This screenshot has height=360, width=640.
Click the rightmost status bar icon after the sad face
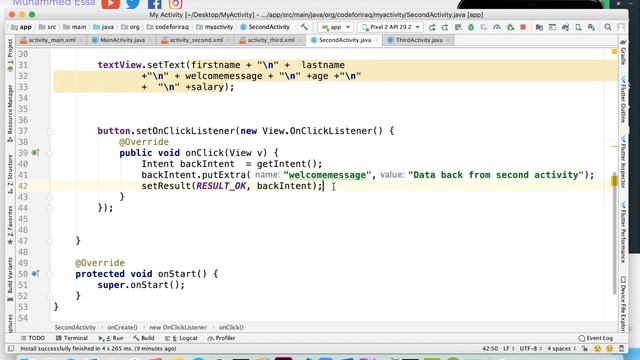[x=622, y=349]
